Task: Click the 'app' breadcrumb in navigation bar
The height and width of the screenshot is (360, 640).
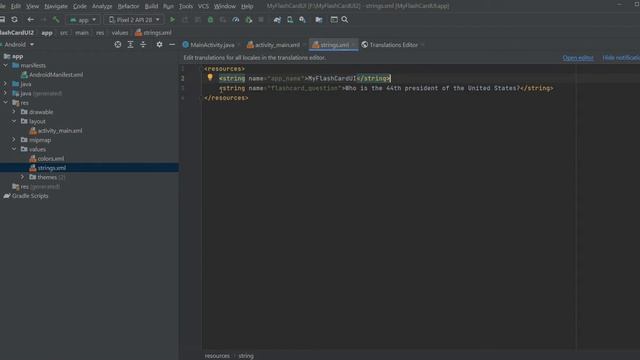Action: [47, 33]
